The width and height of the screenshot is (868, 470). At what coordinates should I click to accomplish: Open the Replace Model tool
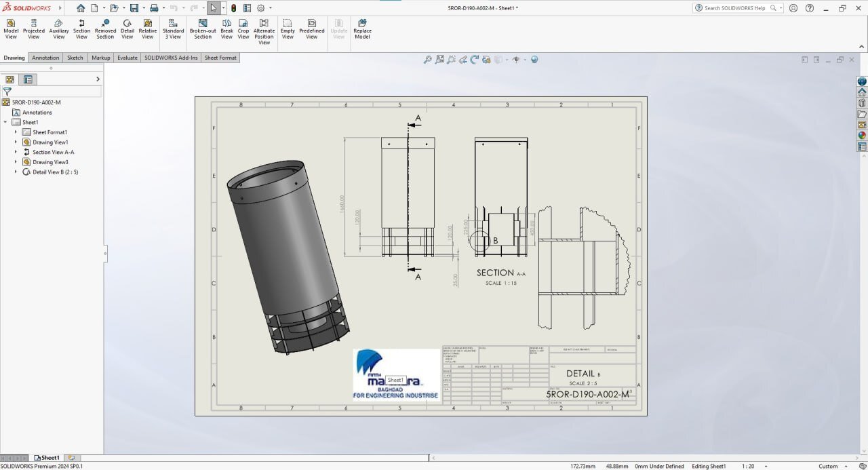point(362,29)
